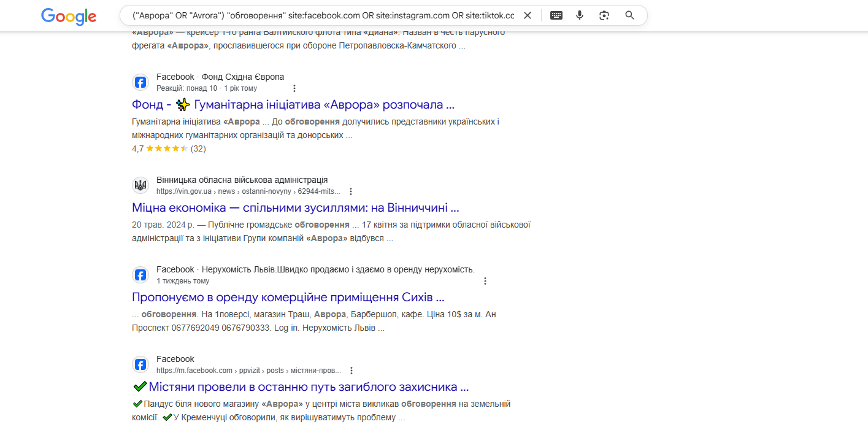The height and width of the screenshot is (435, 868).
Task: Focus the Google search query field
Action: tap(323, 15)
